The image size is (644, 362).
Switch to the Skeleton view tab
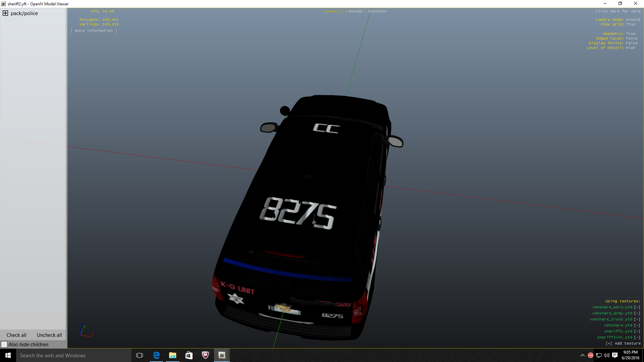pos(377,11)
